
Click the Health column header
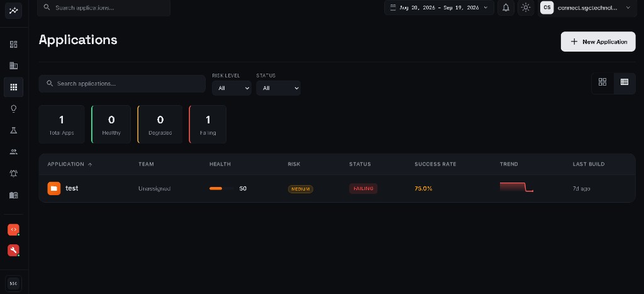tap(220, 164)
